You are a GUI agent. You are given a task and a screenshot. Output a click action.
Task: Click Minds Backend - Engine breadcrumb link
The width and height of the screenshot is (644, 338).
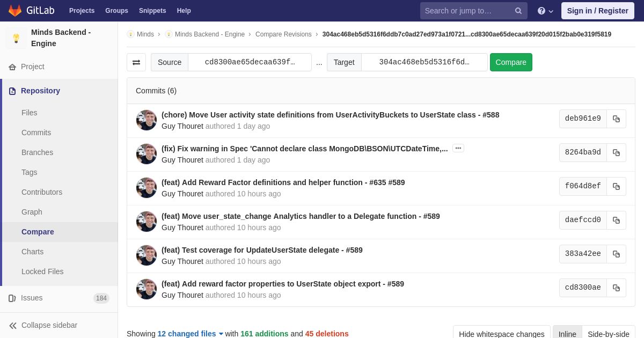coord(210,34)
